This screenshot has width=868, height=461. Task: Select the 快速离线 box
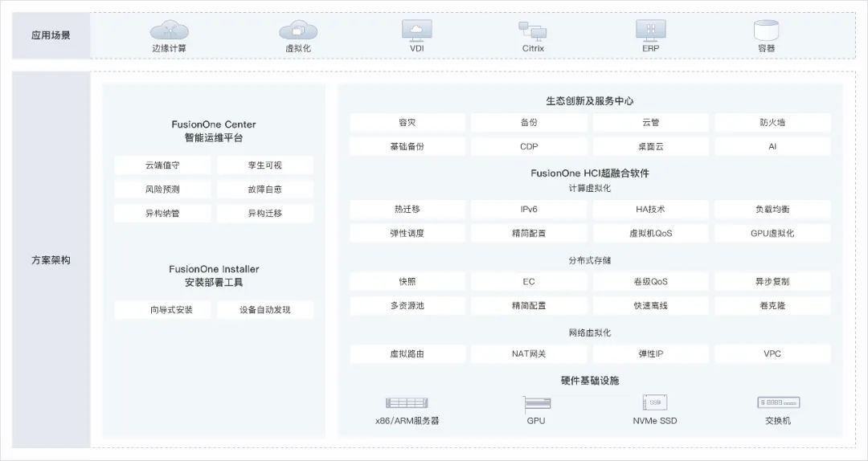pos(650,305)
